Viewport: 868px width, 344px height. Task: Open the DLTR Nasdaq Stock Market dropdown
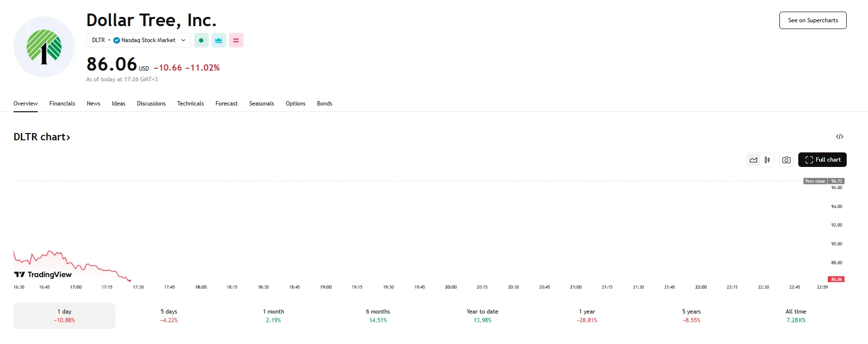point(138,40)
